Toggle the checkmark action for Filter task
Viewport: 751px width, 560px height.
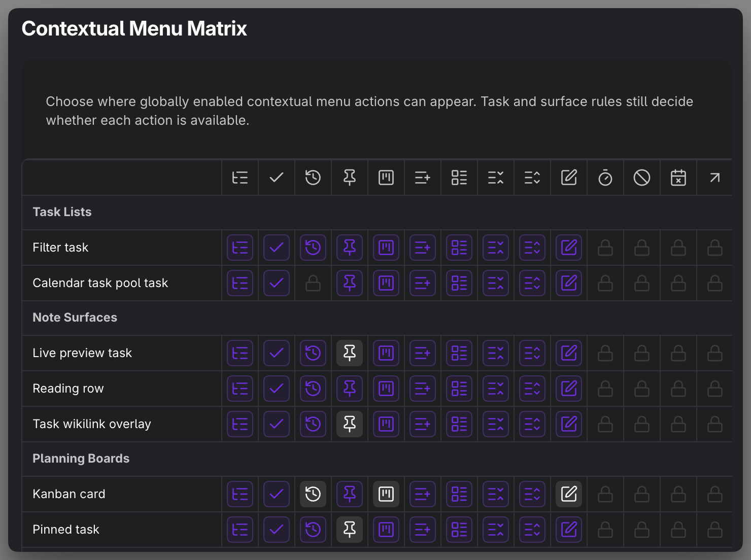pos(277,248)
